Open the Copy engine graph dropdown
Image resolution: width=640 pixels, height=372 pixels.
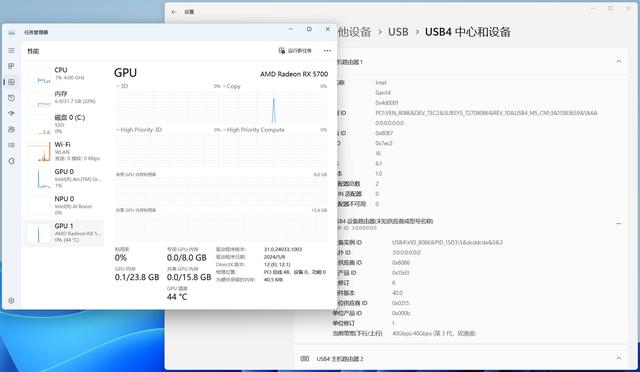coord(232,86)
